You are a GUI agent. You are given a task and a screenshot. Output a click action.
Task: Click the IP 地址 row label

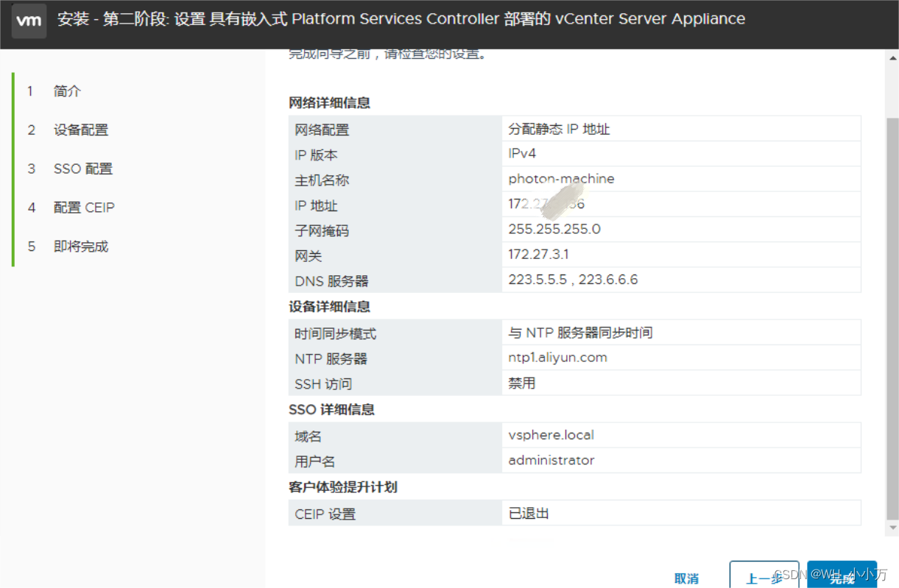[x=316, y=206]
